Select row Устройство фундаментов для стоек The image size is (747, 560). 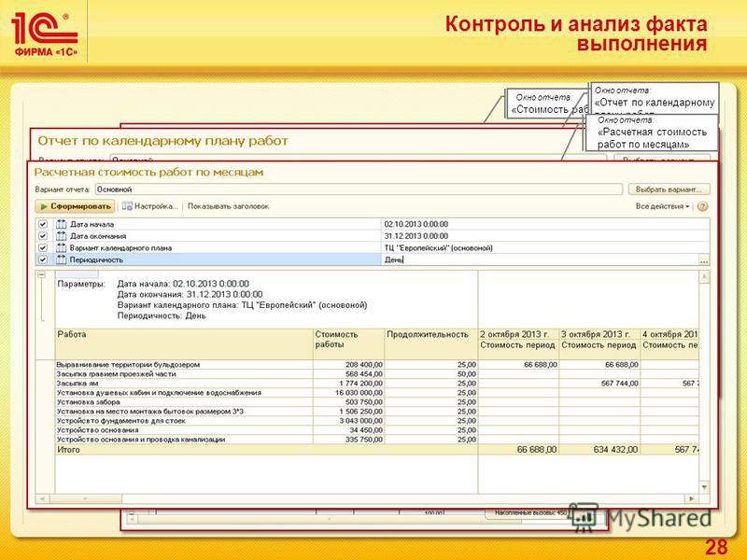tap(121, 421)
